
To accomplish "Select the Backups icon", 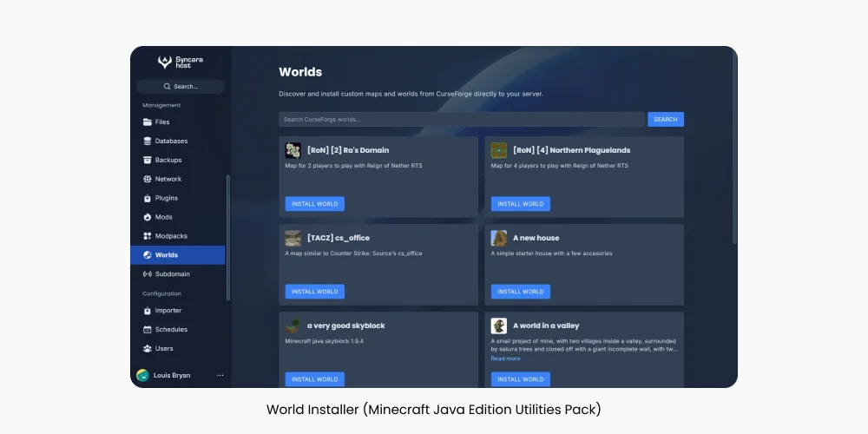I will (148, 160).
